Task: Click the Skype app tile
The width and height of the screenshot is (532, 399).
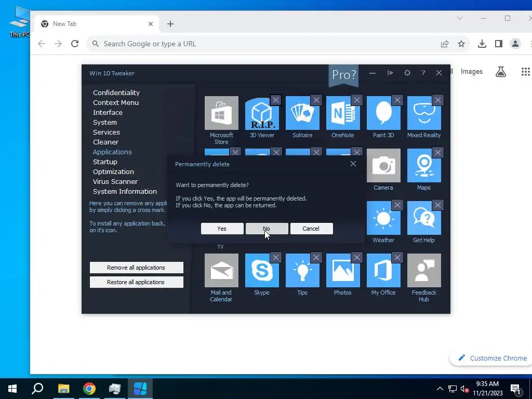Action: pyautogui.click(x=262, y=270)
